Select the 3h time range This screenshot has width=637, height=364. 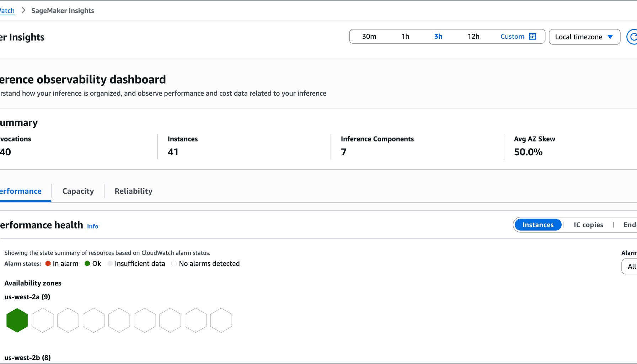coord(438,36)
